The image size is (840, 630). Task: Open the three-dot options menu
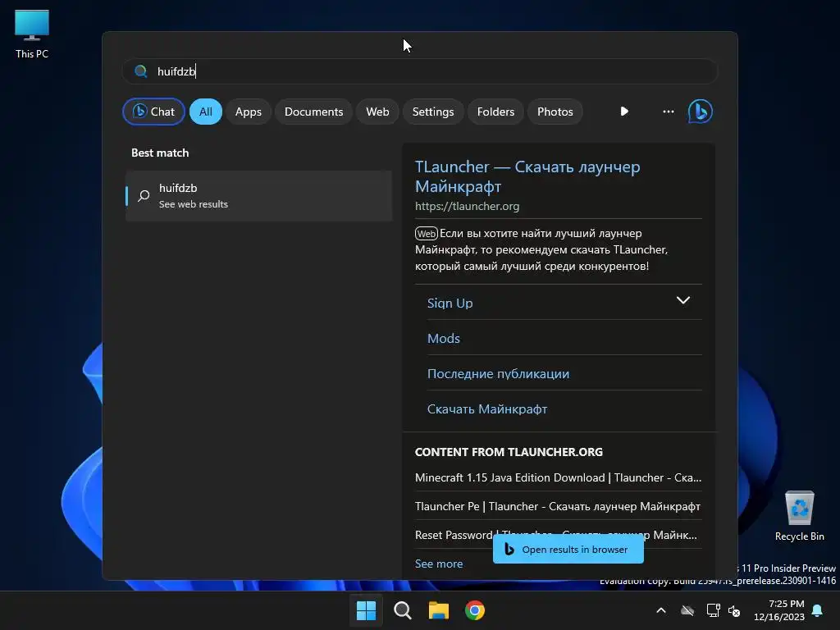pos(668,112)
